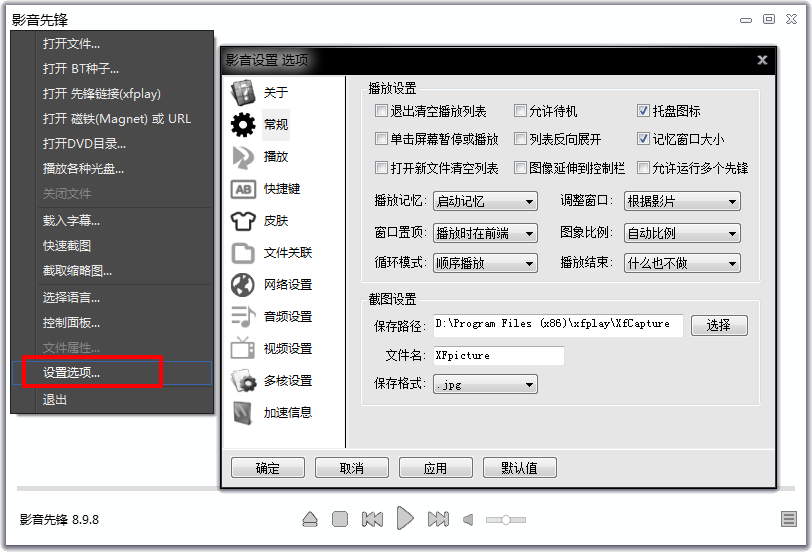Select the 文件关联 folder icon
Image resolution: width=812 pixels, height=552 pixels.
pyautogui.click(x=243, y=253)
